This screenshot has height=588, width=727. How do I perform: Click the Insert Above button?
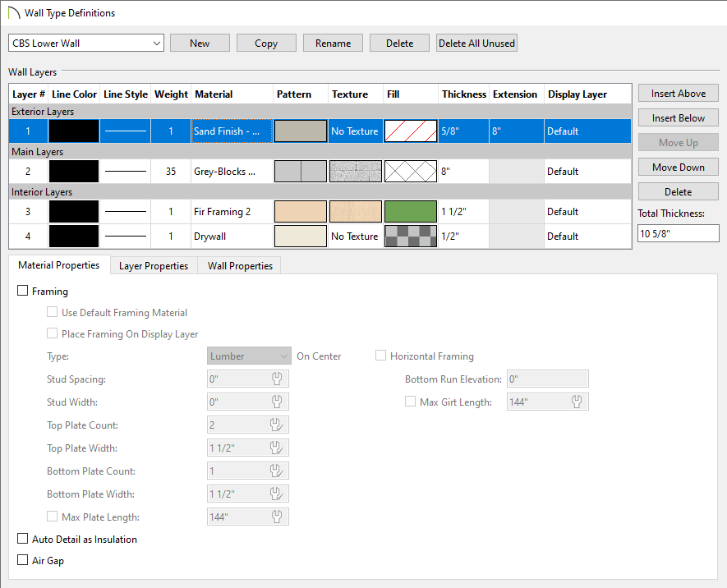tap(679, 93)
